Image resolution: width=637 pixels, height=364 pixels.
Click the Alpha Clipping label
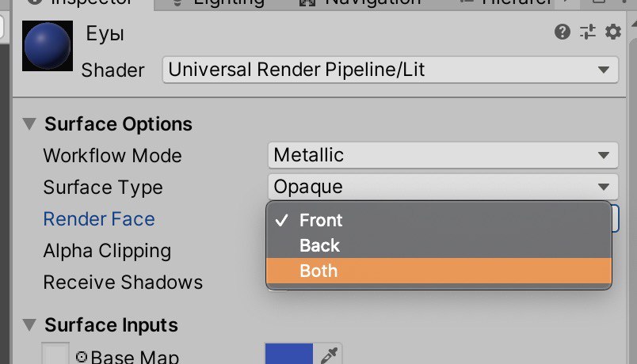coord(107,251)
